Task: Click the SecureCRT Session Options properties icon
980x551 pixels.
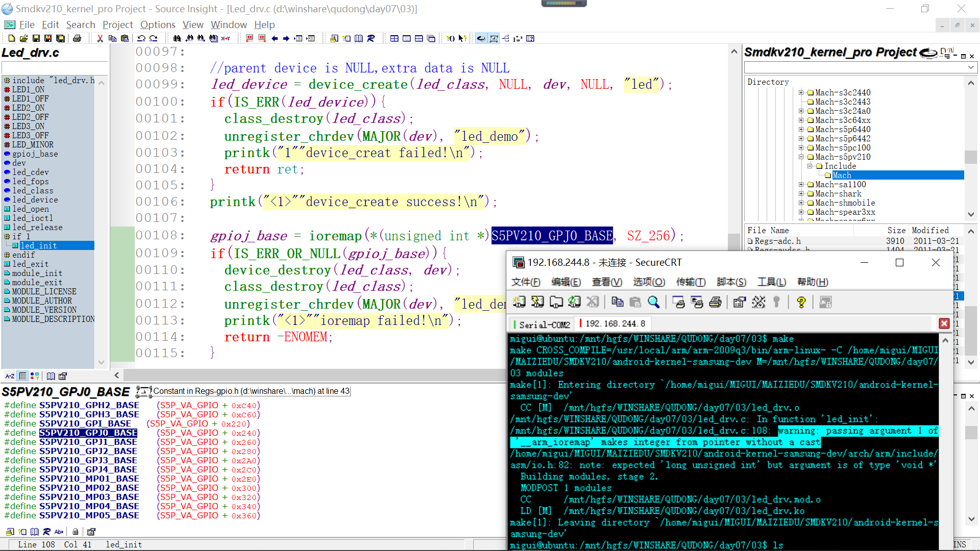Action: [x=739, y=302]
